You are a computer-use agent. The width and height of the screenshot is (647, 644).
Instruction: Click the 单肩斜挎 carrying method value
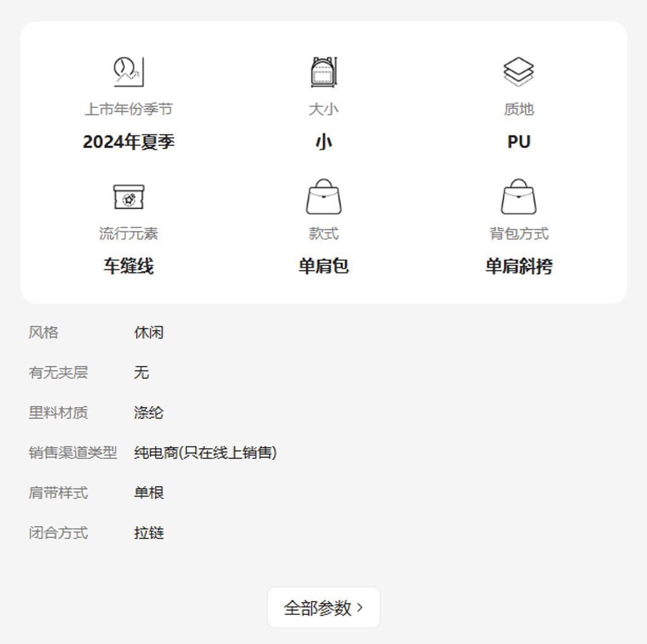pyautogui.click(x=519, y=266)
